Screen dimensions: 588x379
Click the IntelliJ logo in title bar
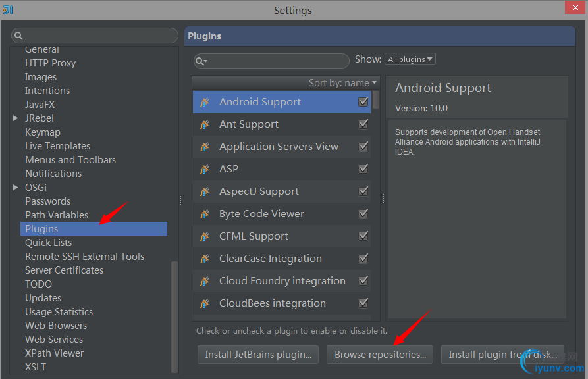(8, 10)
